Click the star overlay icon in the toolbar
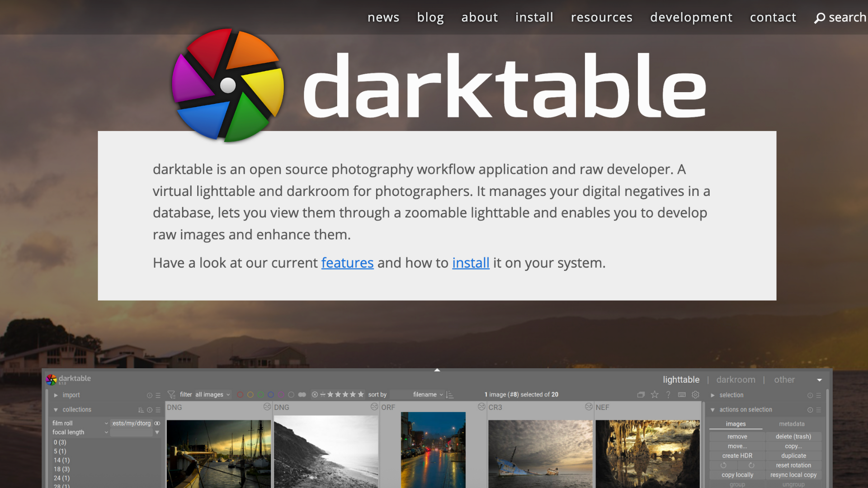Screen dimensions: 868x488 [x=655, y=394]
